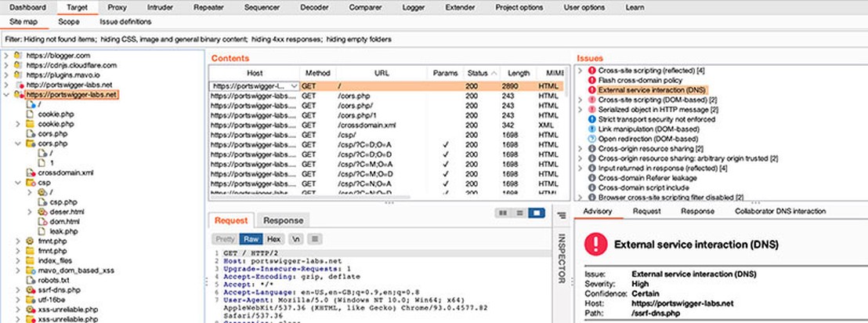Click red severity icon of Flash cross-domain policy

coord(591,80)
